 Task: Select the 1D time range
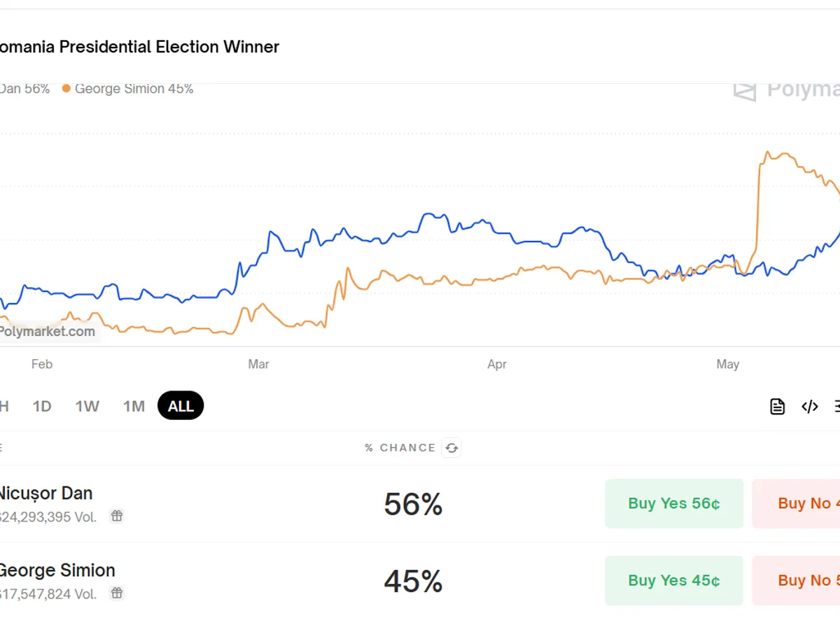42,406
